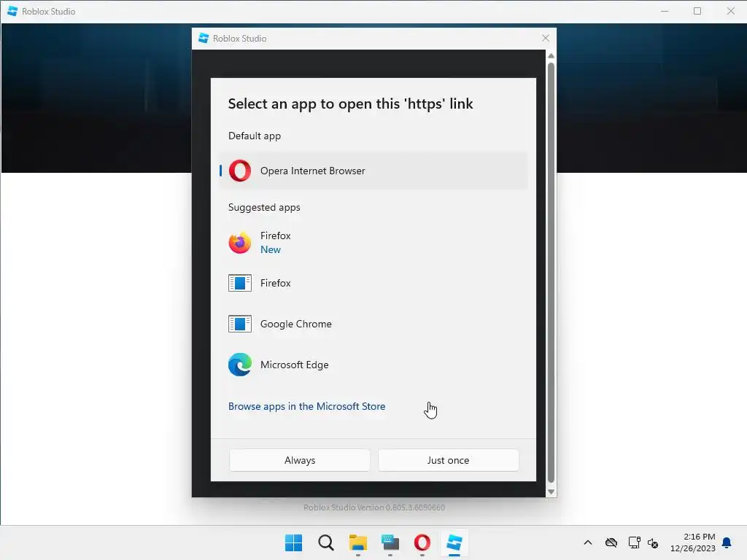Click the Just once button
This screenshot has width=747, height=560.
449,460
